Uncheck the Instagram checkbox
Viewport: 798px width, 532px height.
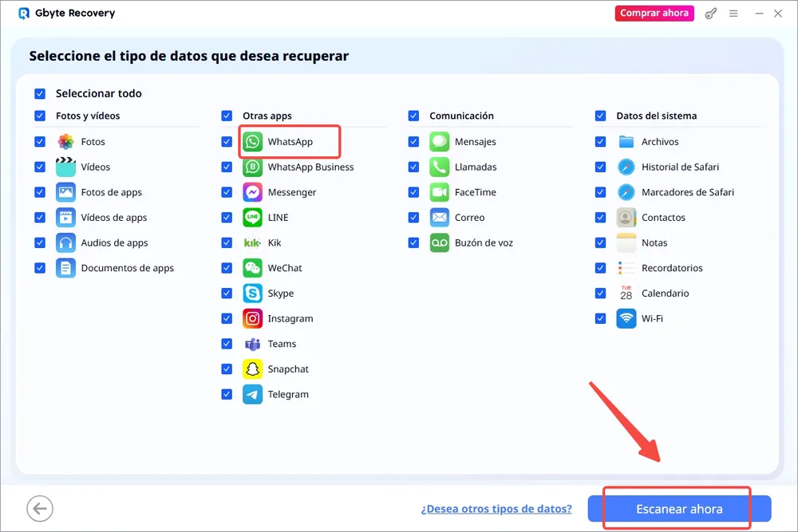pos(227,318)
